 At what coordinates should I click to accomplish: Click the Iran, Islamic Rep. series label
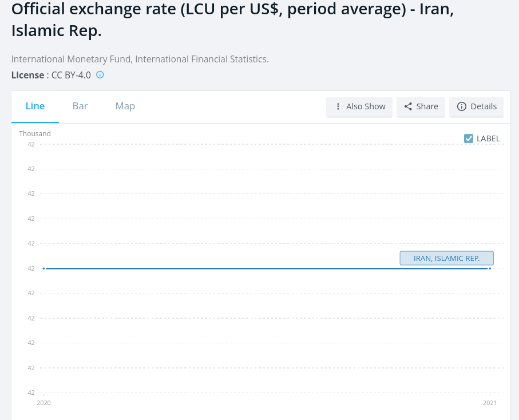pos(446,258)
